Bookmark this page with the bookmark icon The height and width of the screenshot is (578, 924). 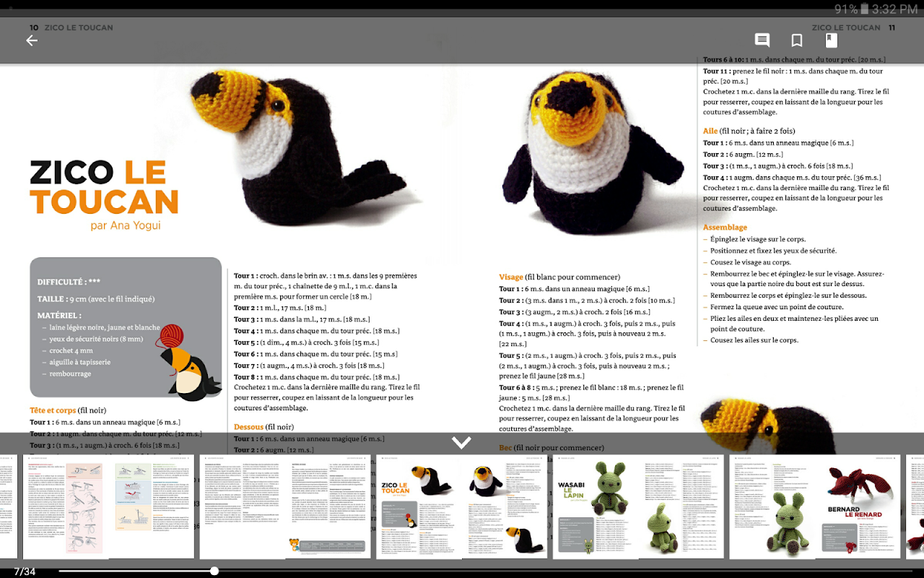797,40
